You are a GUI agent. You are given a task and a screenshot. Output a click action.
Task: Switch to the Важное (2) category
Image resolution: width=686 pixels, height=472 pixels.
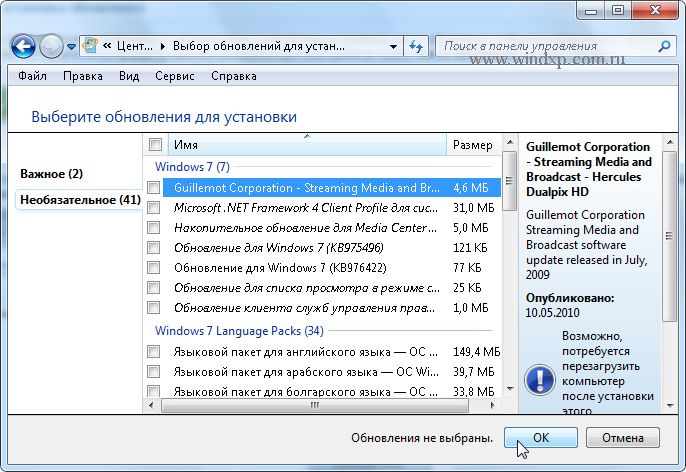click(51, 174)
